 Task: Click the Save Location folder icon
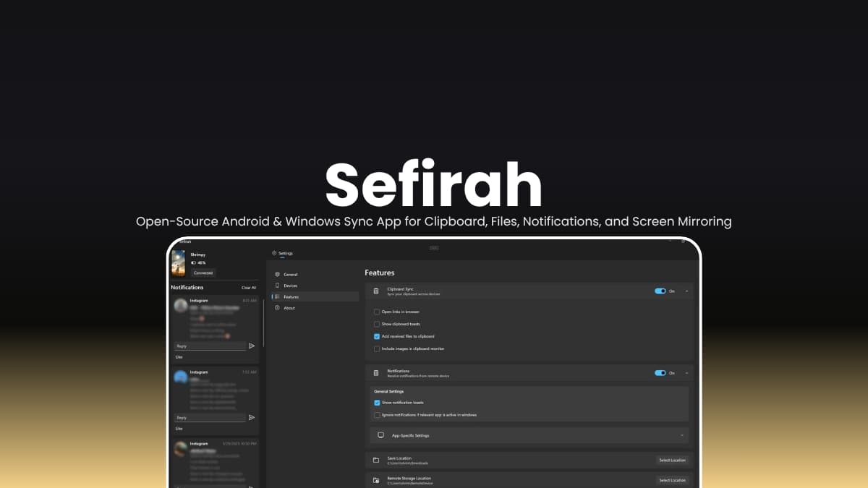tap(376, 460)
